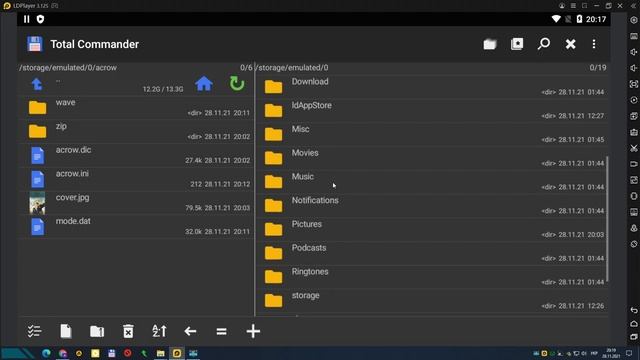This screenshot has width=640, height=360.
Task: Tap the delete trash icon
Action: point(128,331)
